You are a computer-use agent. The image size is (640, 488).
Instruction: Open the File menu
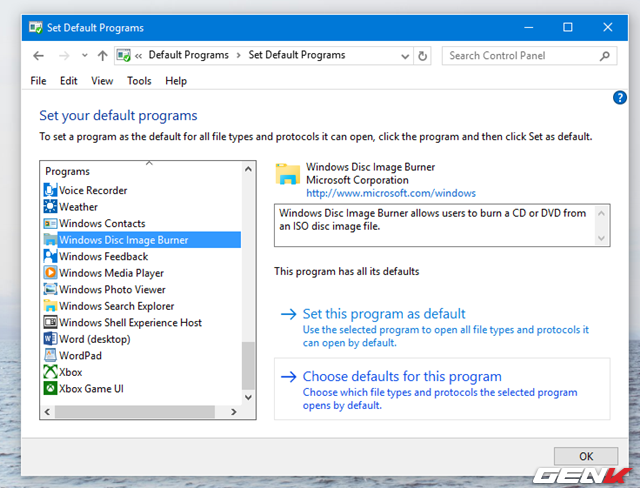[38, 81]
